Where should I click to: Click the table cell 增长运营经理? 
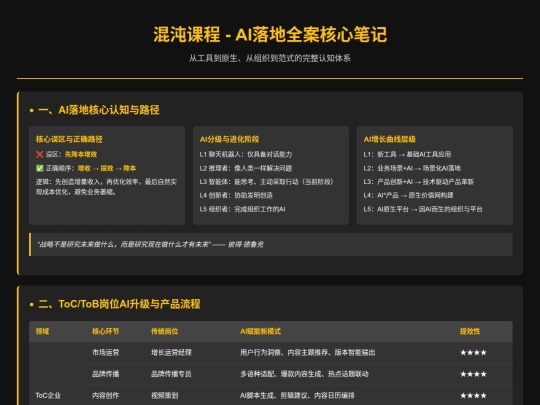click(171, 352)
